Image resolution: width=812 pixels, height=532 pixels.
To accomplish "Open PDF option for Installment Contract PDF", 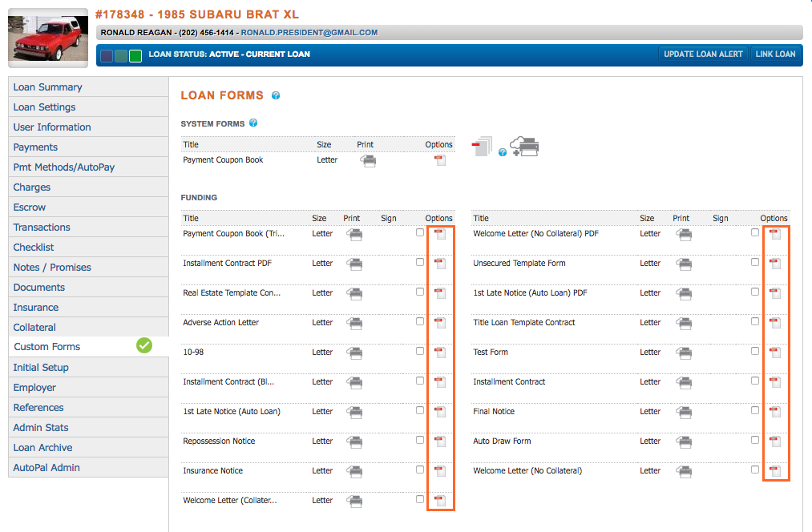I will tap(440, 264).
